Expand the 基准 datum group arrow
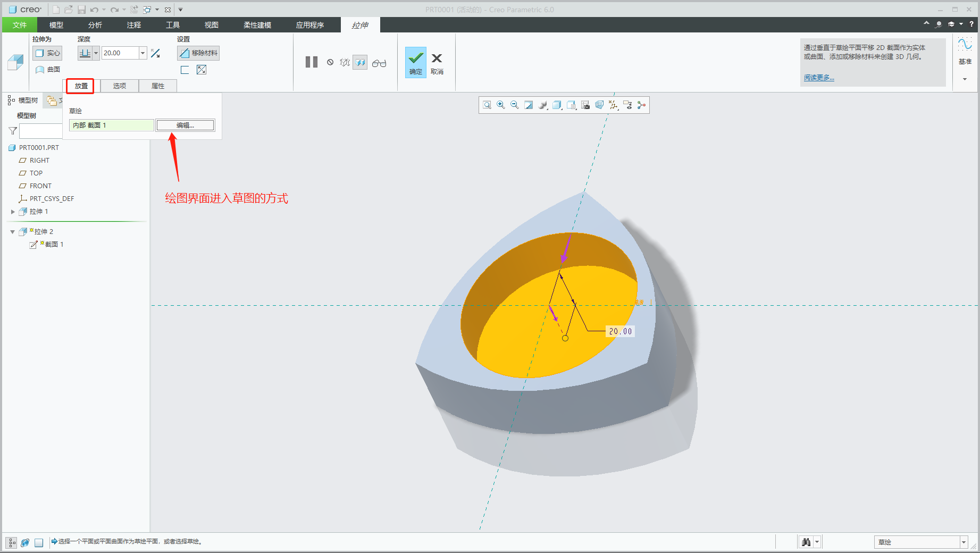Image resolution: width=980 pixels, height=553 pixels. (x=965, y=79)
